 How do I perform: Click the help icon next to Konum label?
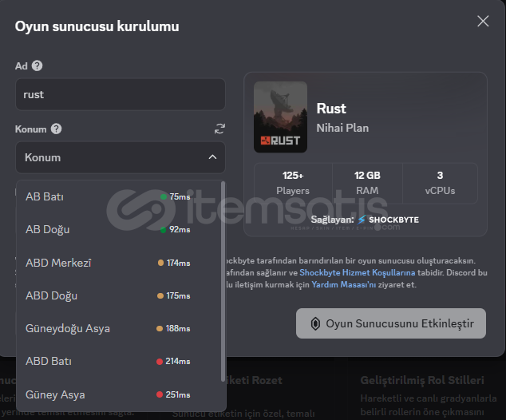tap(56, 129)
